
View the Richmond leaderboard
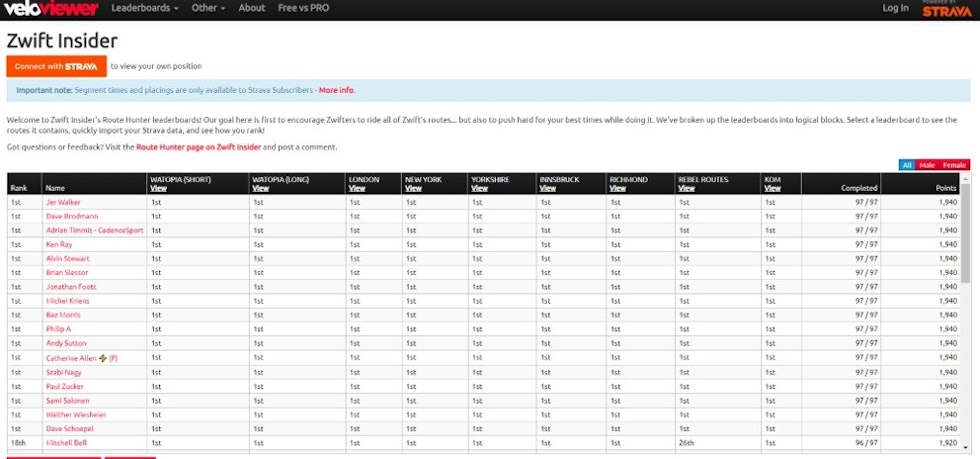click(x=618, y=188)
